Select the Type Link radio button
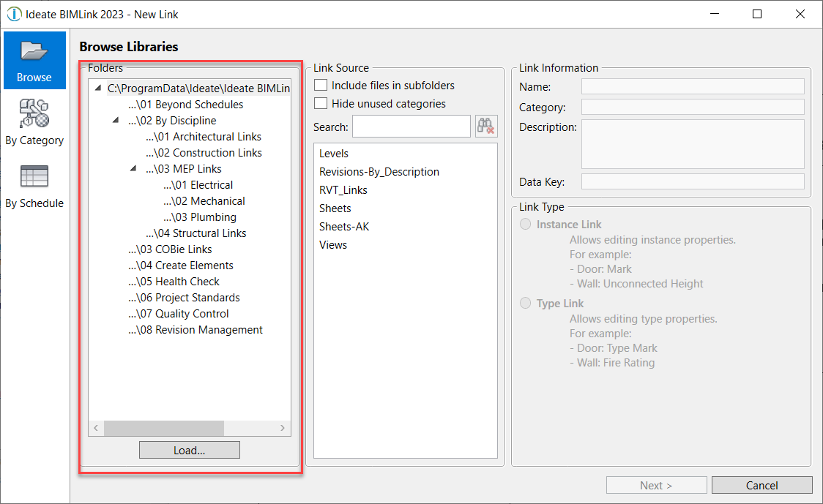This screenshot has height=504, width=823. tap(526, 303)
